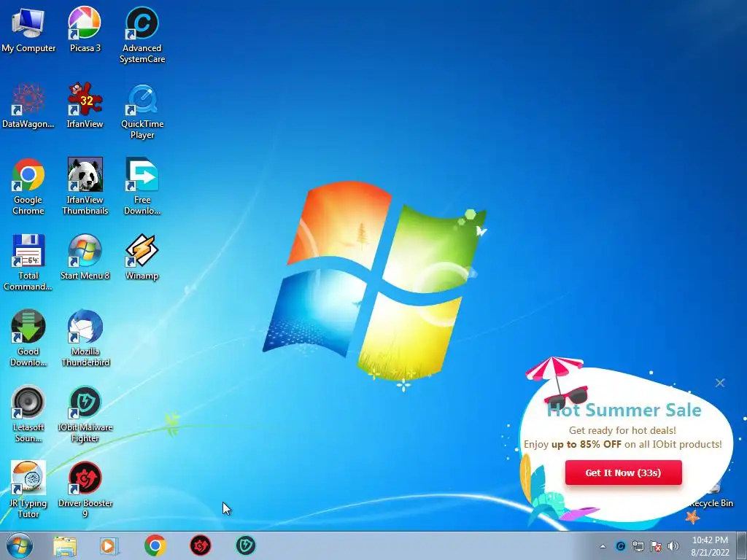
Task: Open the Windows Start button
Action: 20,545
